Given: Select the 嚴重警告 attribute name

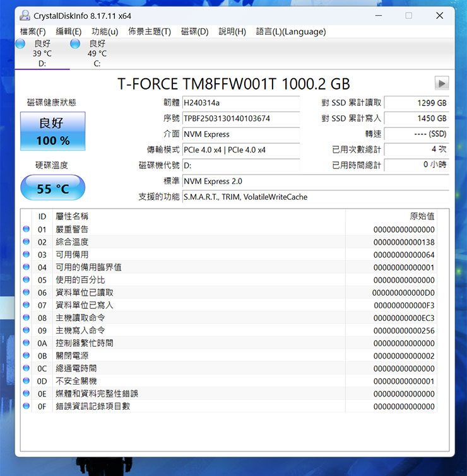Looking at the screenshot, I should [x=72, y=229].
